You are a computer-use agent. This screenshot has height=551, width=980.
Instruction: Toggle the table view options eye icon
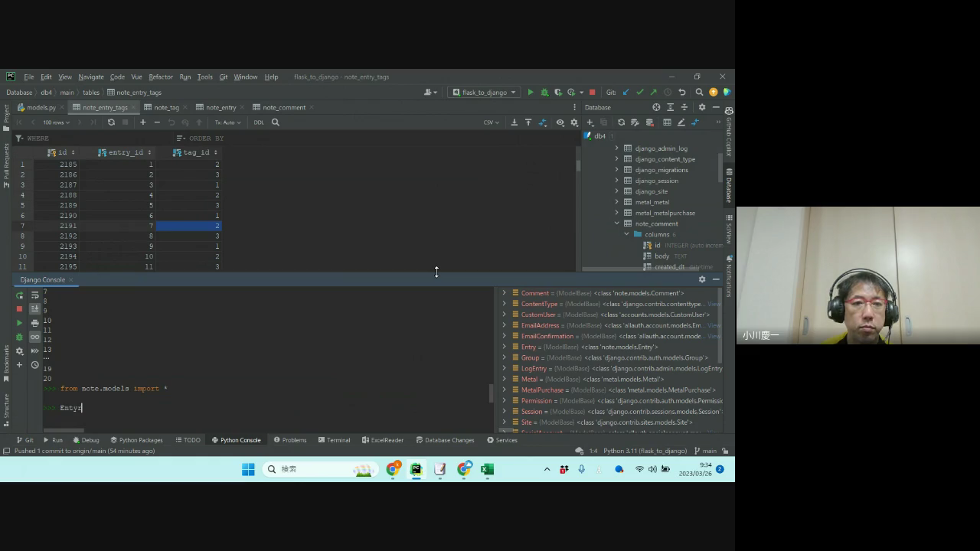[560, 122]
